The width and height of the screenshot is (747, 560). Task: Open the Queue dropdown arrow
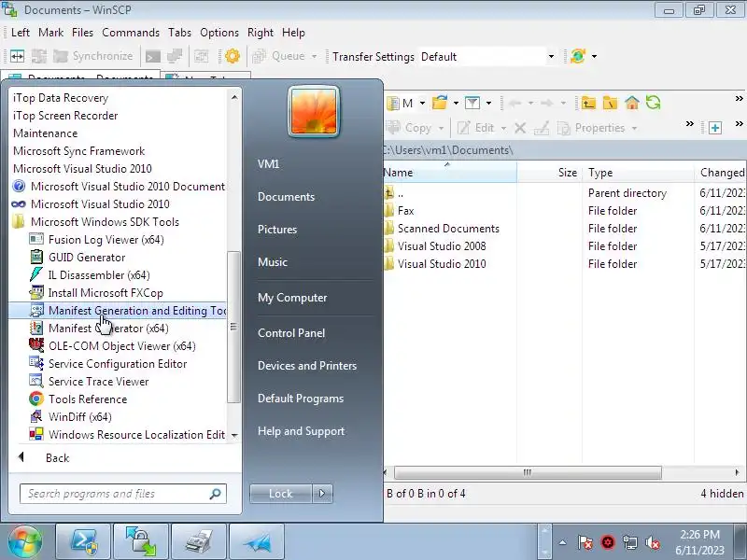315,56
